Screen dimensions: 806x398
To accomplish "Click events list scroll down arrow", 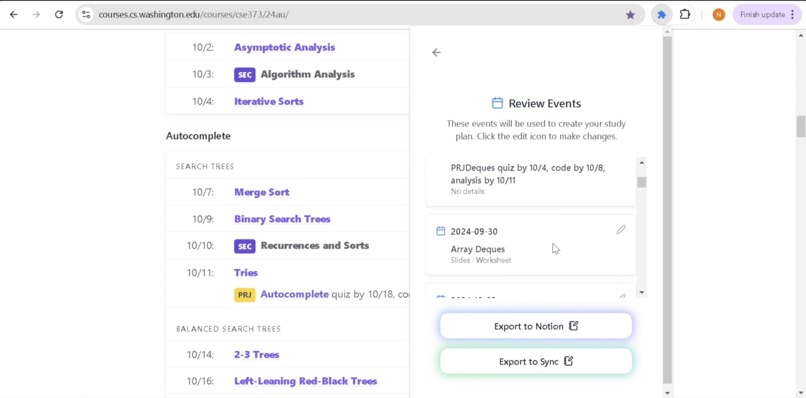I will (x=642, y=292).
